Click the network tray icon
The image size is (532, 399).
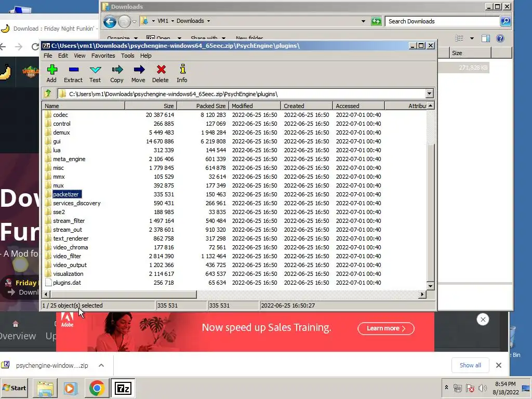tap(458, 388)
